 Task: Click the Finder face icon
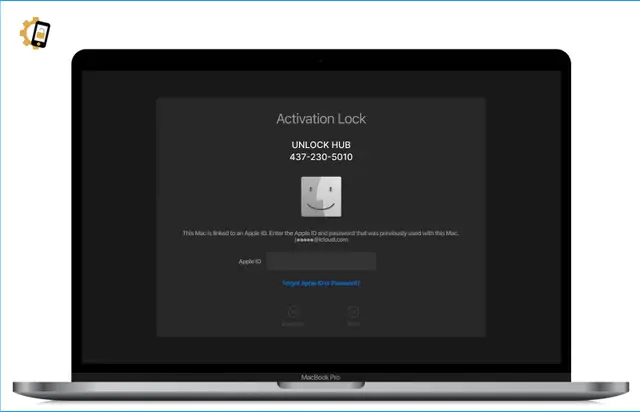click(x=321, y=197)
